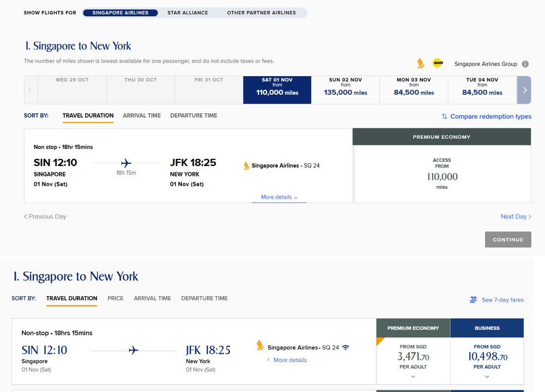Viewport: 545px width, 392px height.
Task: Expand Premium Economy fare chevron at SGD 3,471.70
Action: coord(413,376)
